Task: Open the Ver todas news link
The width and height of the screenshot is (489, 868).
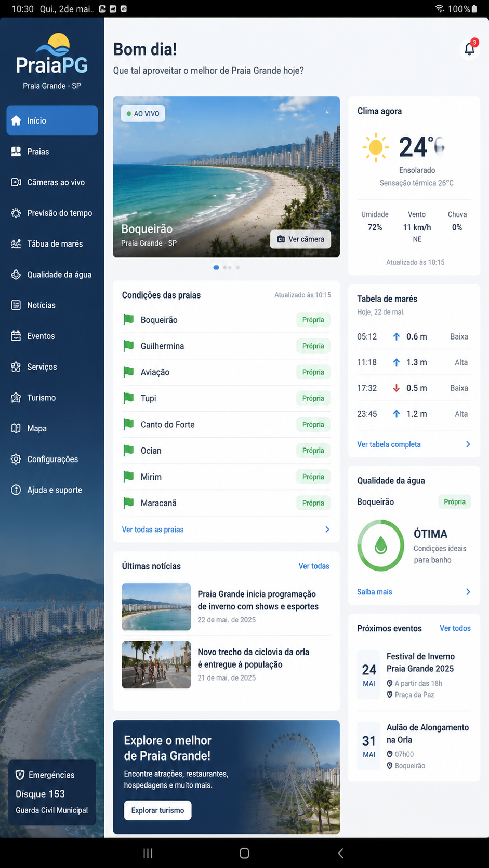Action: [314, 566]
